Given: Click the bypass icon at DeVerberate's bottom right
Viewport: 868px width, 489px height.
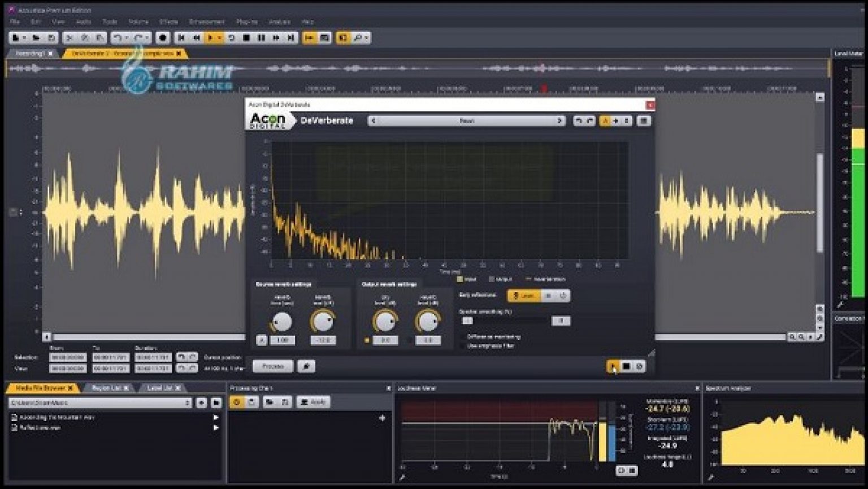Looking at the screenshot, I should pyautogui.click(x=640, y=366).
